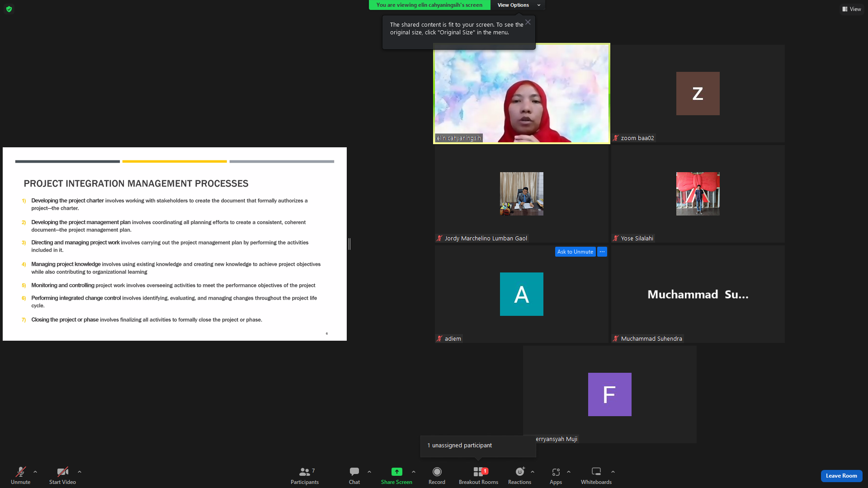Screen dimensions: 868x488
Task: Click slide heading 'Project Integration Management Processes'
Action: (136, 183)
